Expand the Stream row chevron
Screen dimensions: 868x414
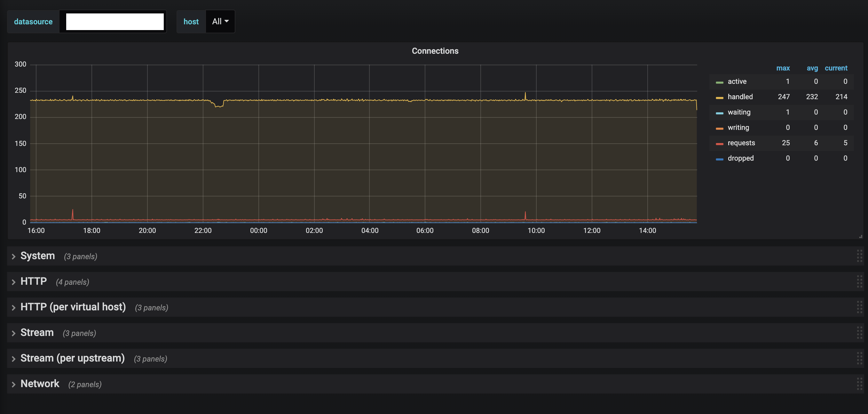pos(13,333)
